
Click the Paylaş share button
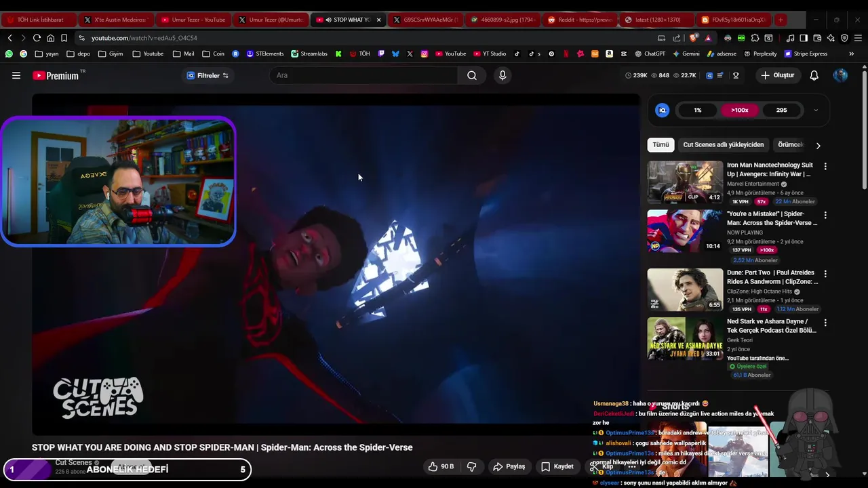[x=509, y=466]
